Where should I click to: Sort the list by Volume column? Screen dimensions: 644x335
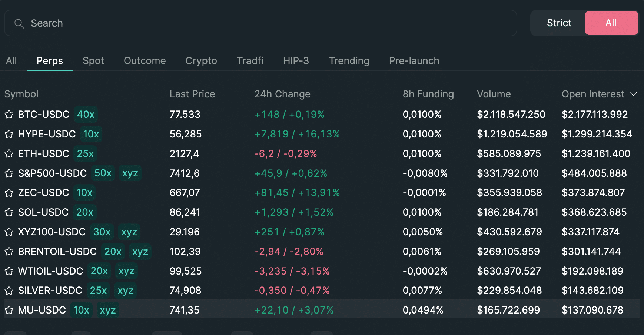(x=494, y=94)
